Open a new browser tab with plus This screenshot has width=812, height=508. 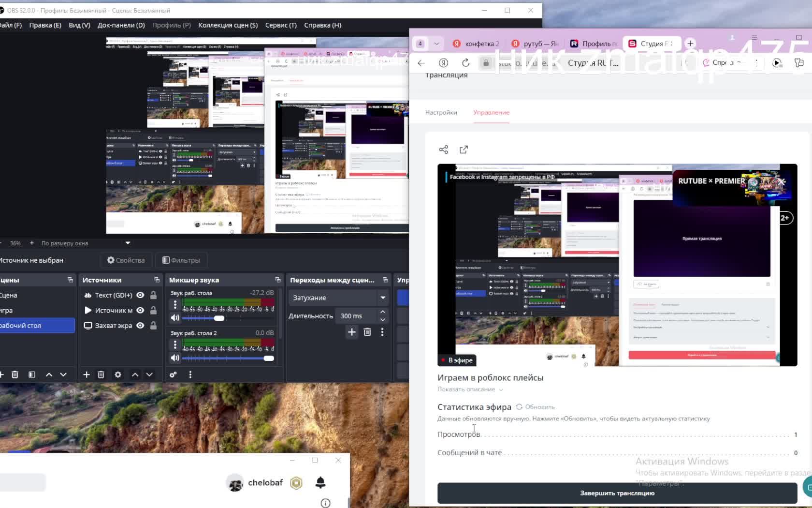point(690,44)
